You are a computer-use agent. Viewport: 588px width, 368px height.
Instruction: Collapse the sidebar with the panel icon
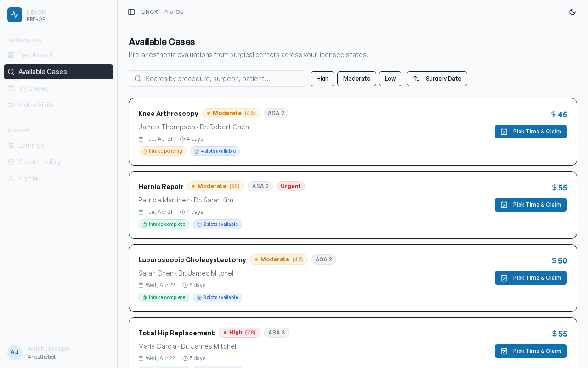click(130, 11)
